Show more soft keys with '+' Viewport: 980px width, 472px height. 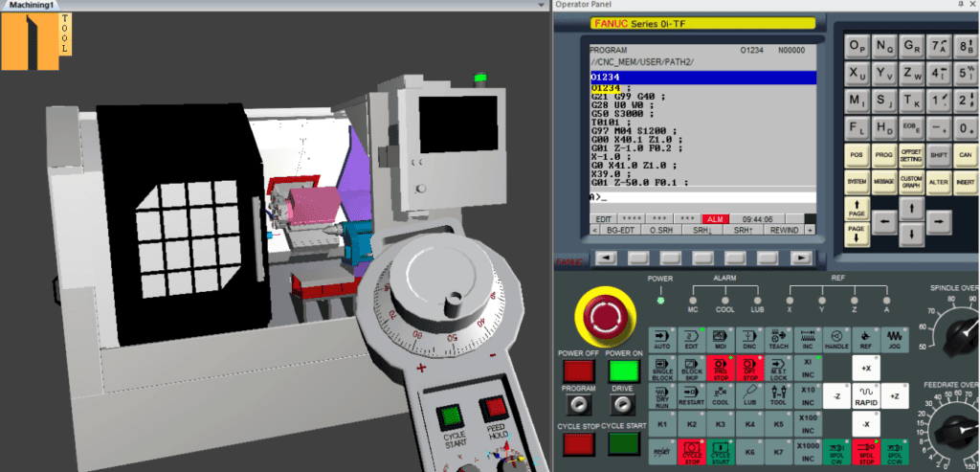pyautogui.click(x=810, y=230)
